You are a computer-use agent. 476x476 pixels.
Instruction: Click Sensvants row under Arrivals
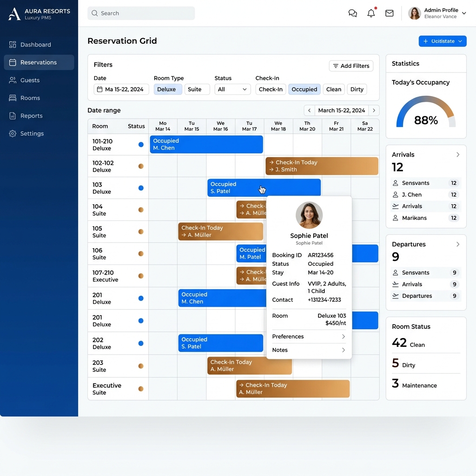click(426, 183)
